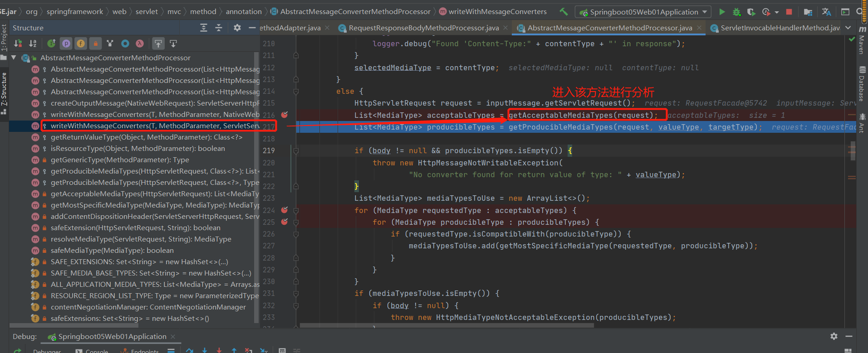Collapse all nodes in Structure panel
Image resolution: width=868 pixels, height=353 pixels.
pos(219,28)
